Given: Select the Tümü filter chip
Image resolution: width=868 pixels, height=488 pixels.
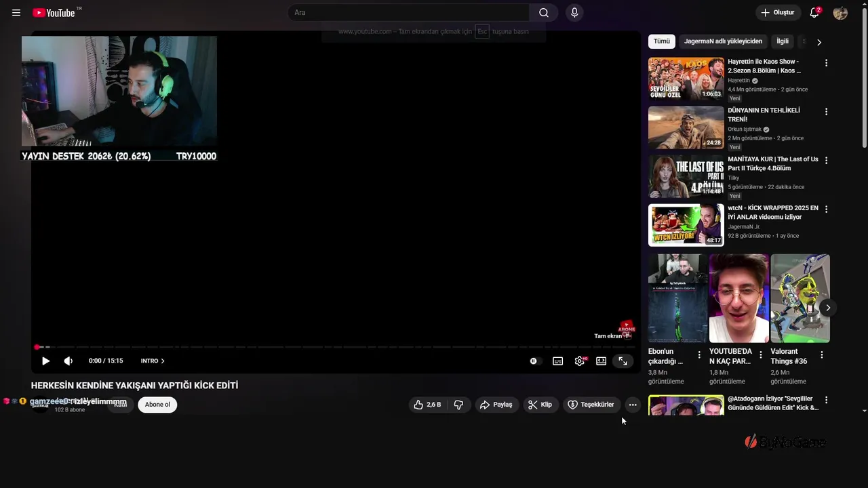Looking at the screenshot, I should (x=662, y=41).
